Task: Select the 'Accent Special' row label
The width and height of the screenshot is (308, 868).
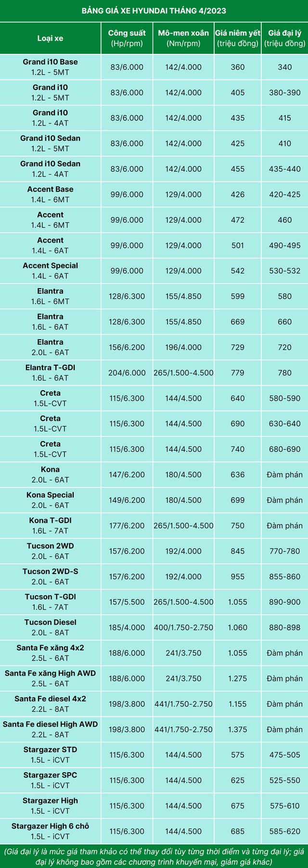Action: click(x=50, y=266)
